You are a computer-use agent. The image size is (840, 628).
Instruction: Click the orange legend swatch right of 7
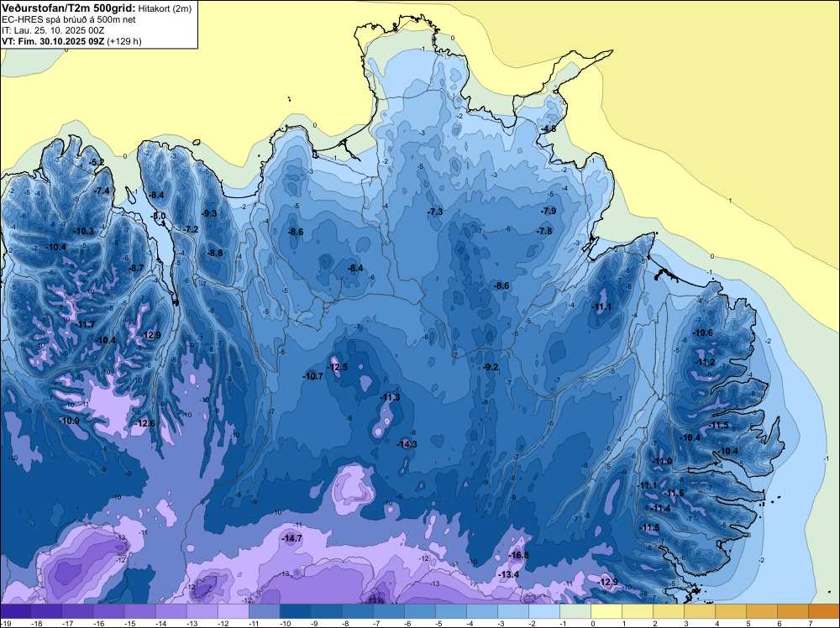(824, 611)
